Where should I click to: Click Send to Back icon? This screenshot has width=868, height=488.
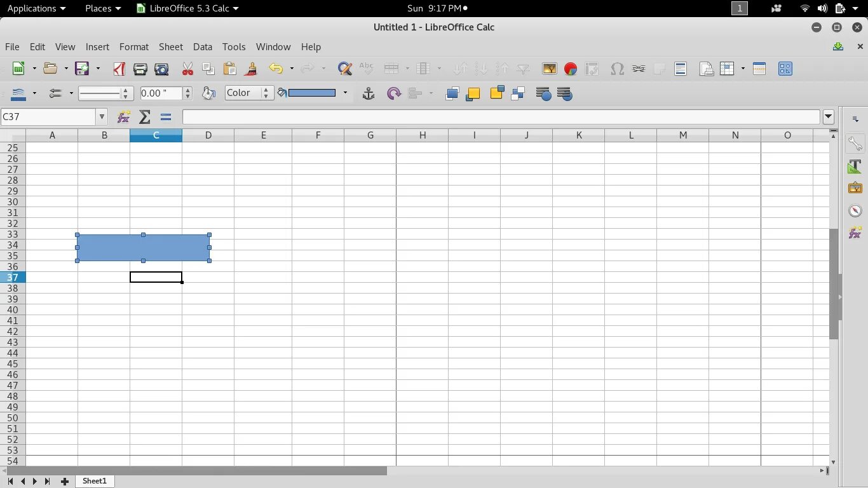(x=518, y=93)
